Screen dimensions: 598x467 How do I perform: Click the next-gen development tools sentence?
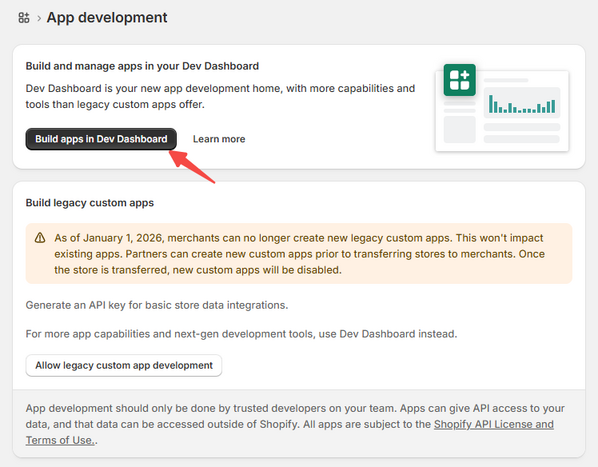[x=241, y=334]
